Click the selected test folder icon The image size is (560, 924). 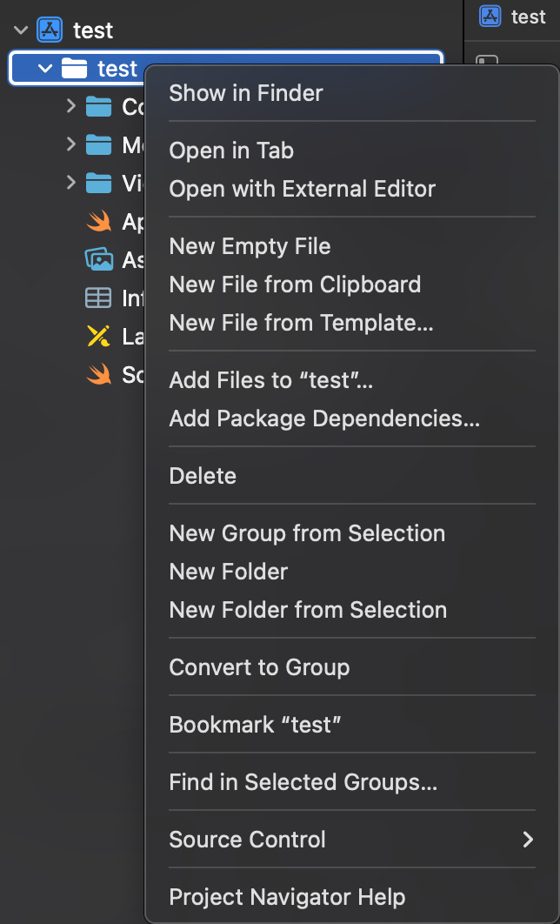tap(76, 69)
